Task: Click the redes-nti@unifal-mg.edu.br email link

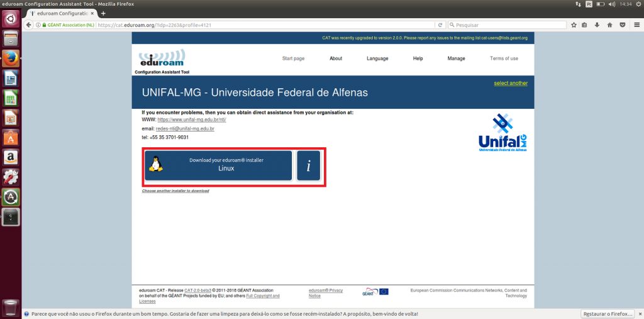Action: click(x=186, y=128)
